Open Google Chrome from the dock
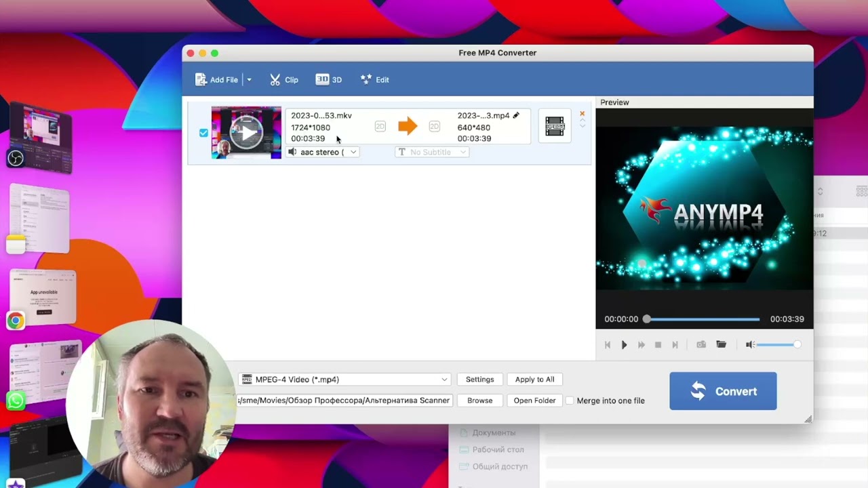 coord(16,321)
